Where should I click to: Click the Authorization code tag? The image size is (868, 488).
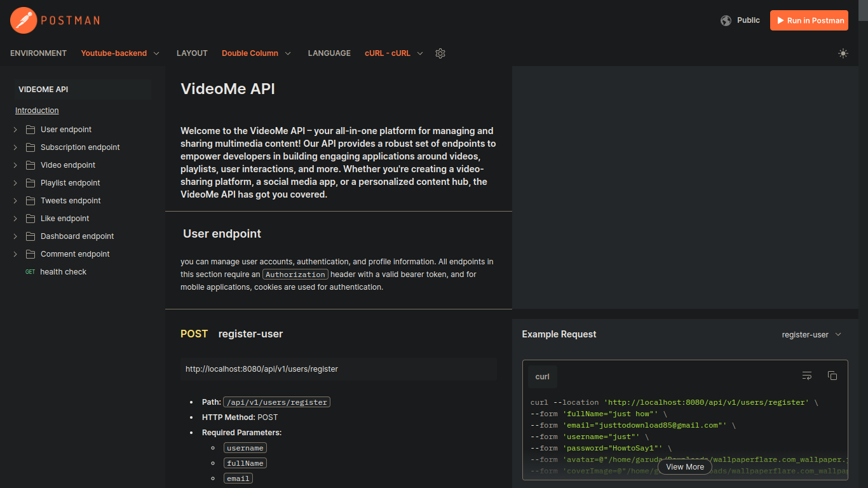[295, 274]
